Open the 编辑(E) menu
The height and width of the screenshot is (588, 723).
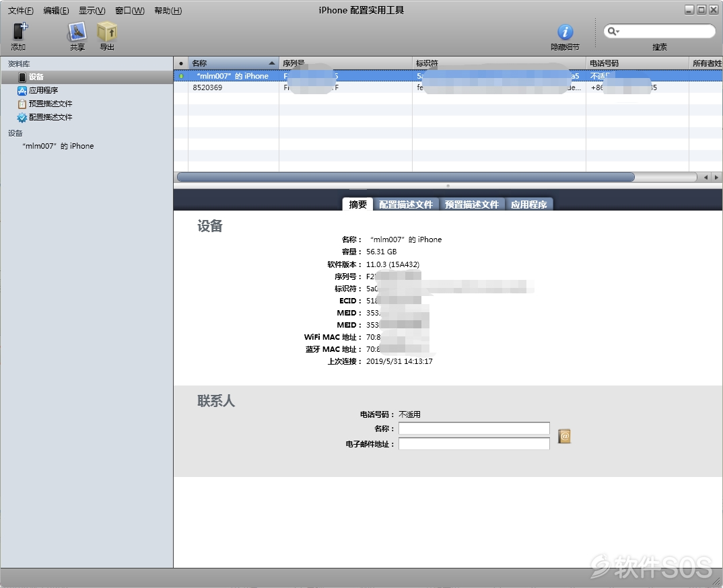(x=57, y=11)
